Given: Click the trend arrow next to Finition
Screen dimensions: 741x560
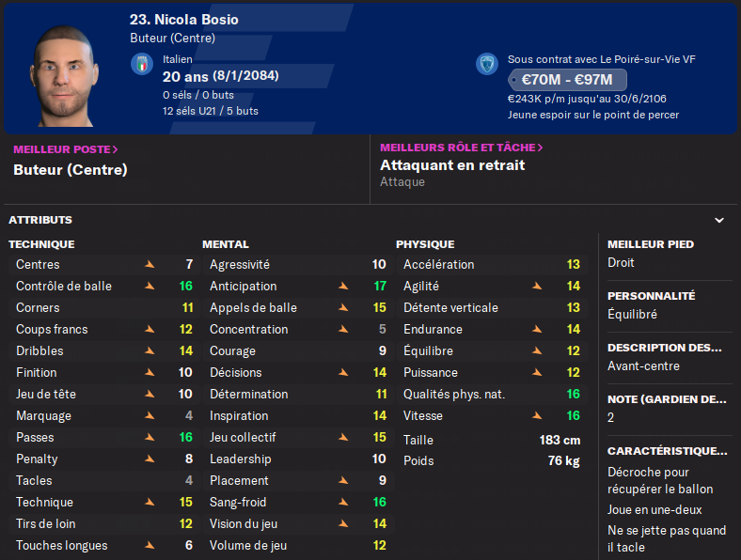Looking at the screenshot, I should pos(150,373).
